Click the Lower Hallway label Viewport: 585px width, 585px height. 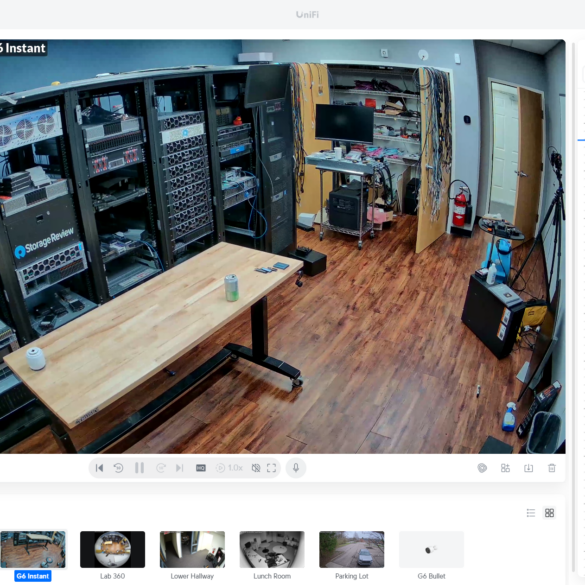192,576
